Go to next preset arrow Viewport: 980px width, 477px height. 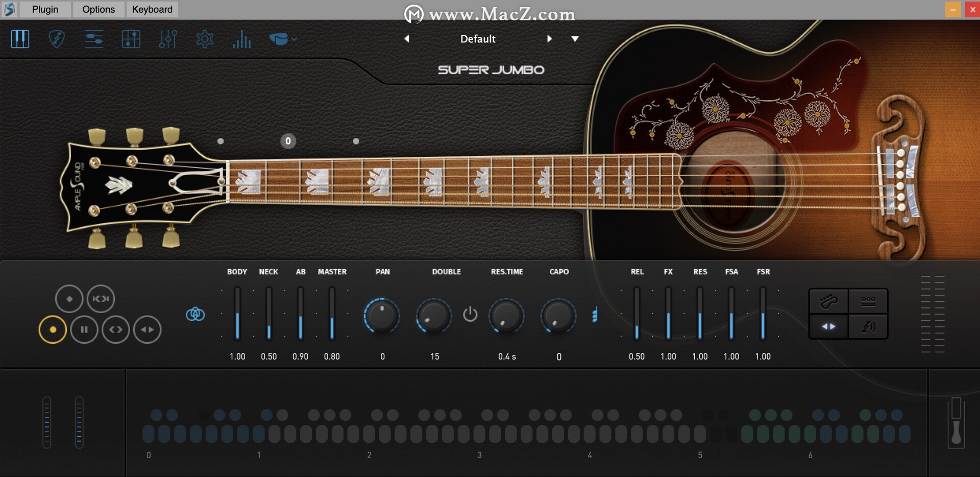click(x=549, y=39)
